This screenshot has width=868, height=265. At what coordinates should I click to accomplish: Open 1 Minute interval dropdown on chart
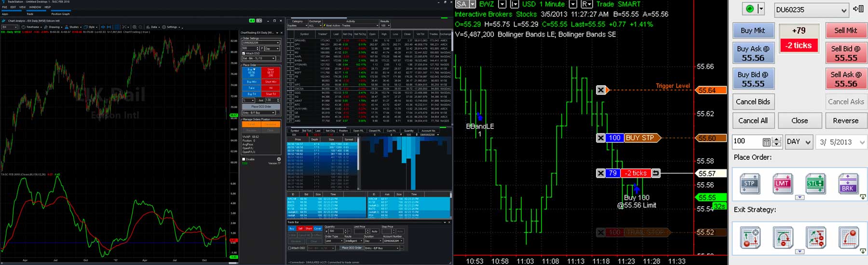(573, 4)
